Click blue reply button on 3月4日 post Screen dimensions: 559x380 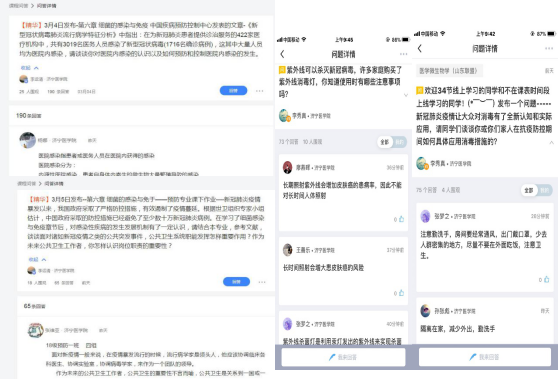[x=233, y=91]
